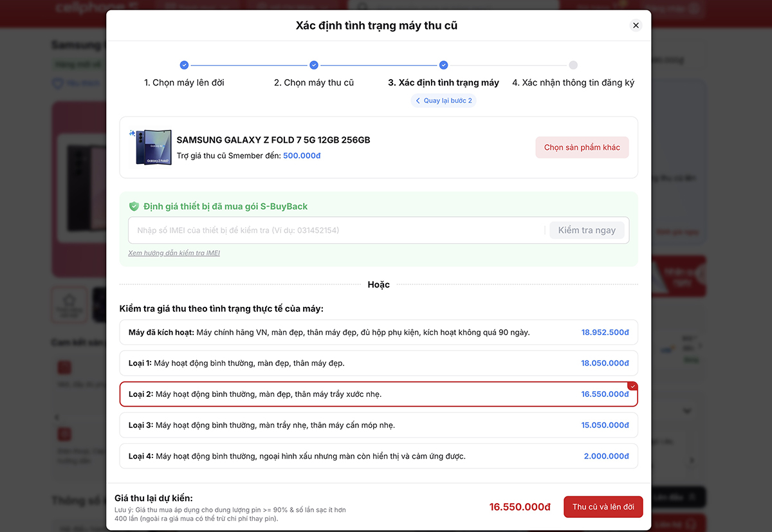Select step label '3. Xác định tình trạng máy'
The width and height of the screenshot is (772, 532).
pos(443,83)
